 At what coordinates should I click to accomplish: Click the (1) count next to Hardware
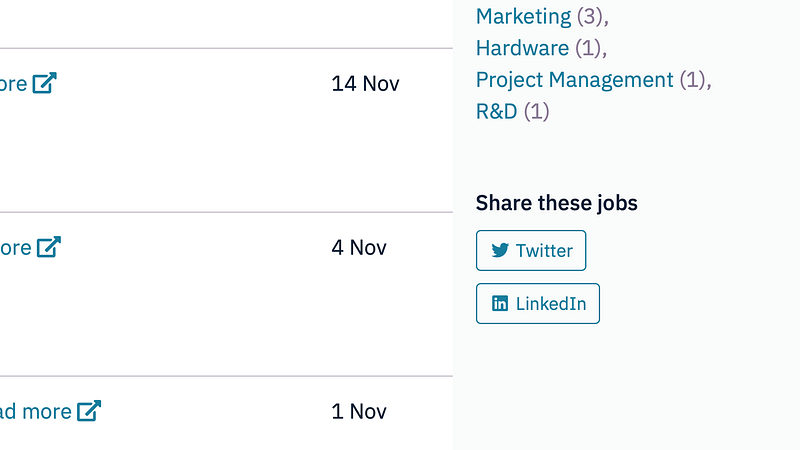(588, 48)
